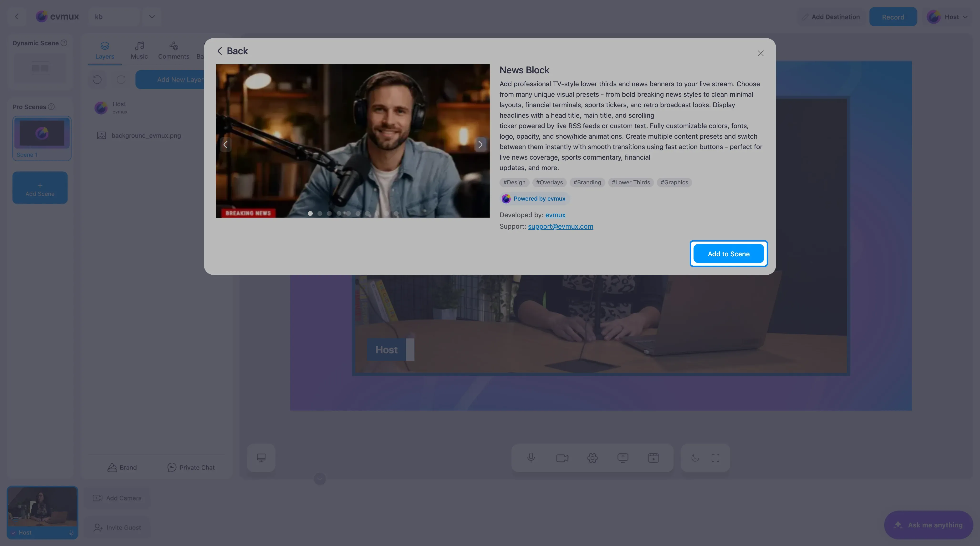980x546 pixels.
Task: Click the Record button
Action: pyautogui.click(x=893, y=17)
